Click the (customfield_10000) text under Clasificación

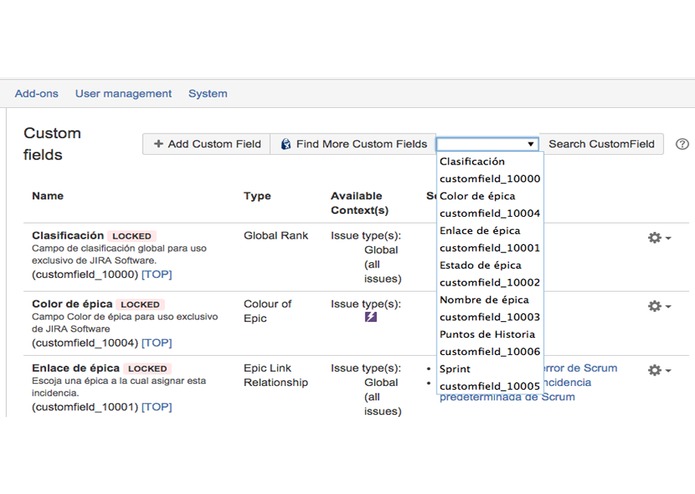point(85,274)
